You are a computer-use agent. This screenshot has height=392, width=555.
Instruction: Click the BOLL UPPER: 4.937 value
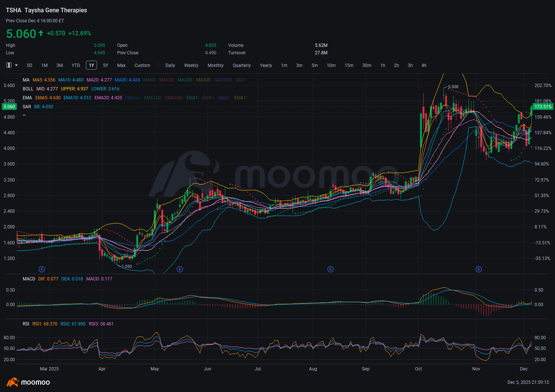75,89
